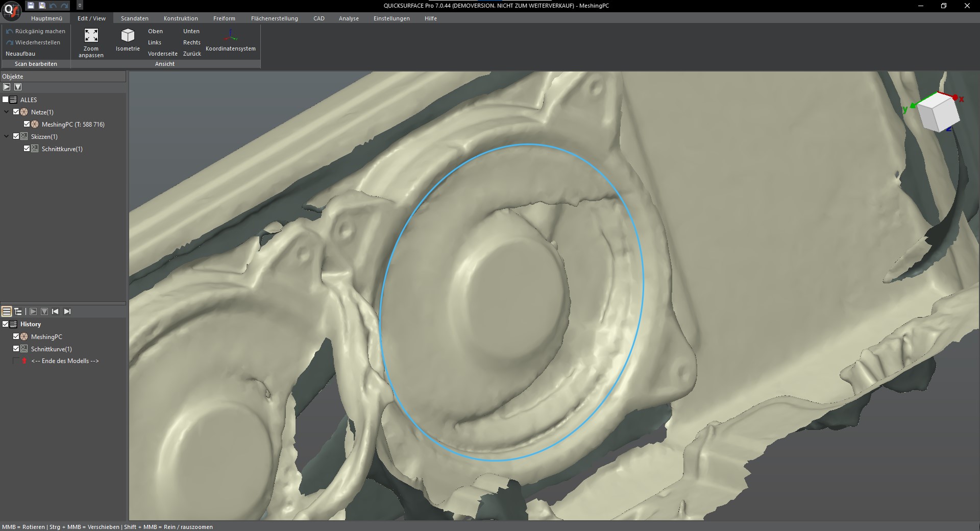This screenshot has width=980, height=531.
Task: Uncheck MeshingPC mesh visibility in Objekte
Action: [x=27, y=124]
